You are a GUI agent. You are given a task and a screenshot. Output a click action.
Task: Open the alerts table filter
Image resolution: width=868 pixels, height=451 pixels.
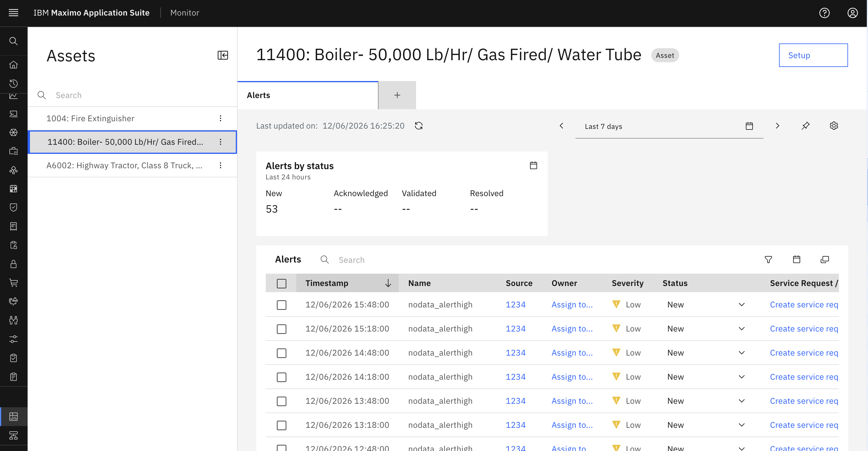tap(768, 259)
